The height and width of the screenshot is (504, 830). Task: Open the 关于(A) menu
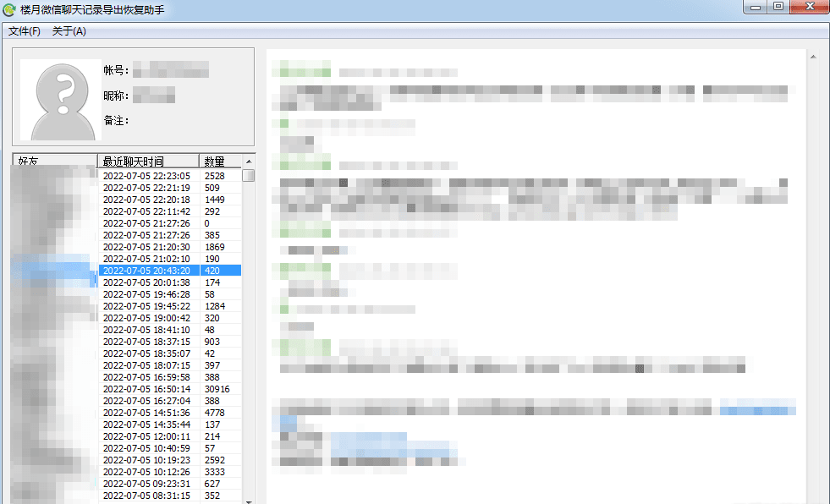tap(69, 31)
